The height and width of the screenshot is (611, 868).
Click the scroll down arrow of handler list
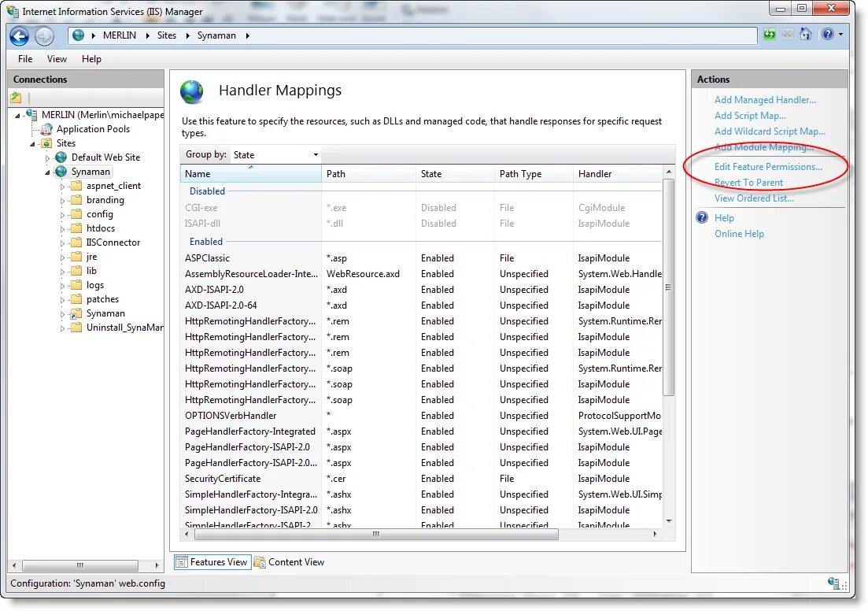coord(669,521)
